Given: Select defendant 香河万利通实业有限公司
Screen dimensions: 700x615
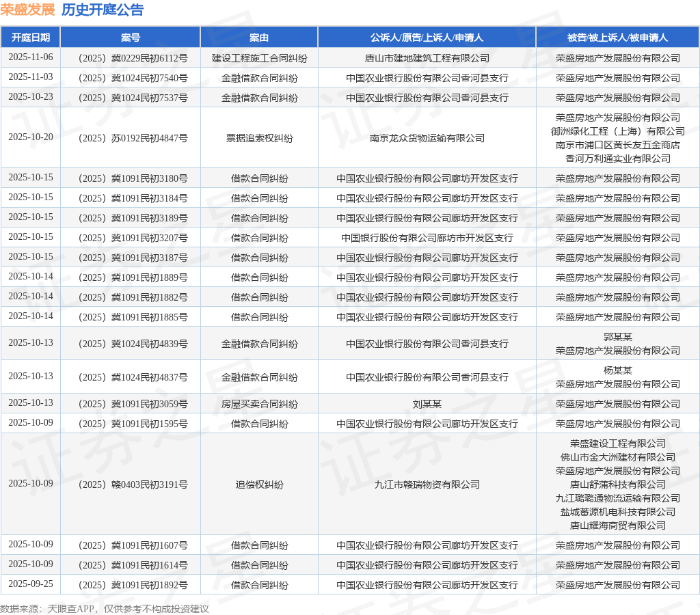Looking at the screenshot, I should coord(617,159).
